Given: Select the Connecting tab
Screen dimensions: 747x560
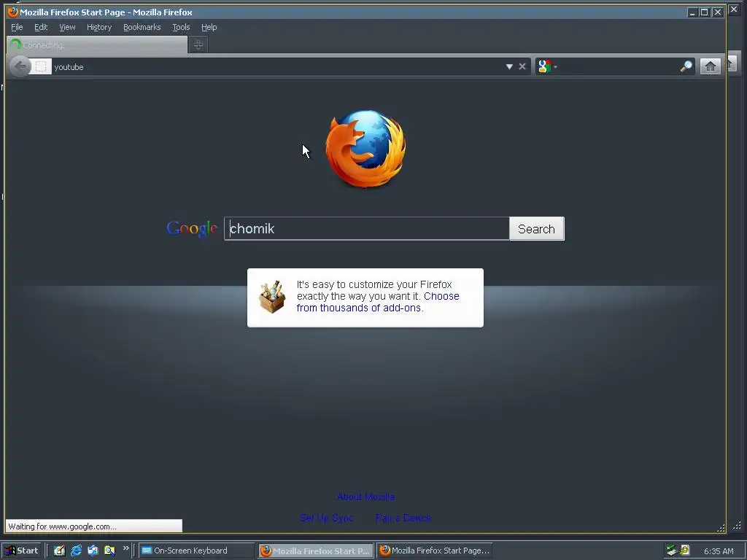Looking at the screenshot, I should pos(97,44).
